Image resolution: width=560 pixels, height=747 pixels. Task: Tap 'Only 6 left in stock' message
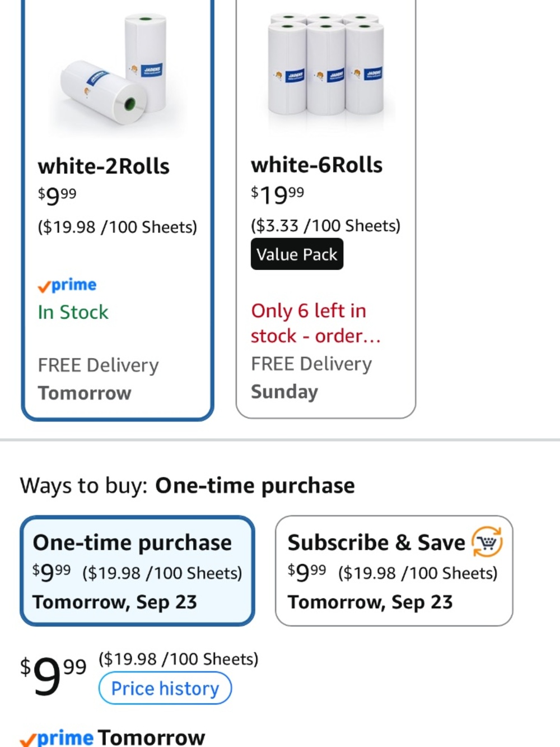(x=315, y=323)
